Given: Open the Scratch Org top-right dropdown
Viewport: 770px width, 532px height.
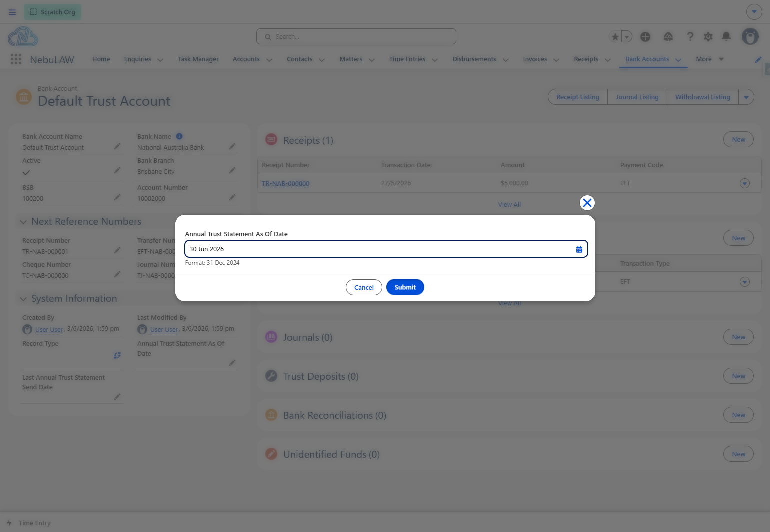Looking at the screenshot, I should (754, 12).
